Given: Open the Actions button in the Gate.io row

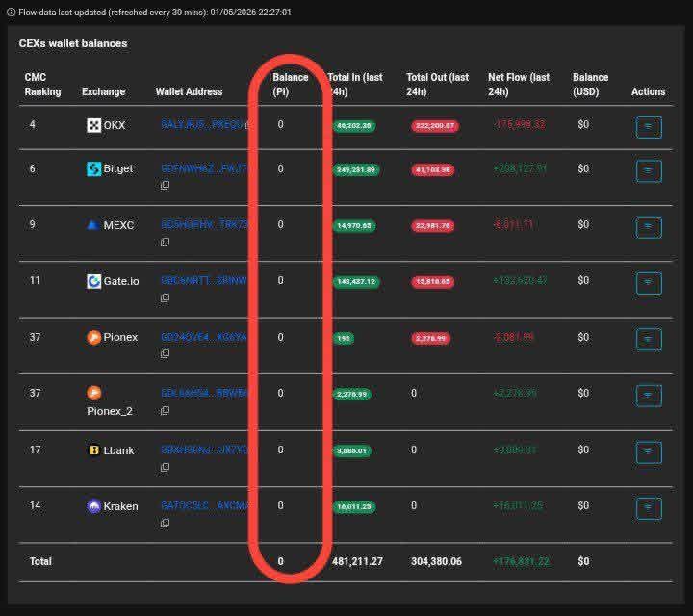Looking at the screenshot, I should [x=649, y=283].
